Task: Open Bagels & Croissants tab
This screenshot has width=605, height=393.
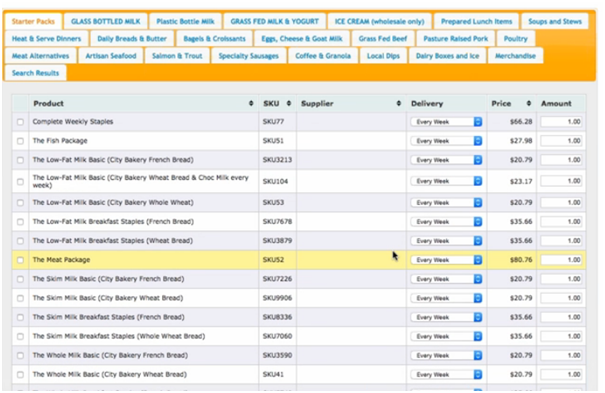Action: (214, 39)
